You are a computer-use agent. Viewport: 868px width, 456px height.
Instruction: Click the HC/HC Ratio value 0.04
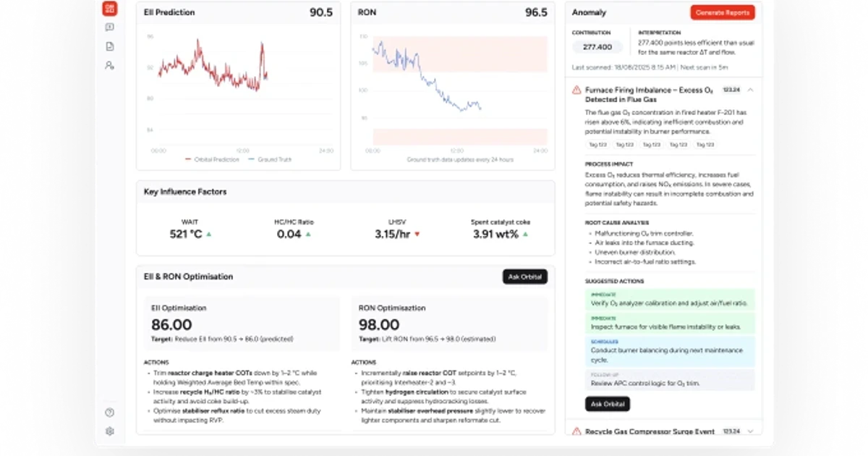click(x=289, y=234)
